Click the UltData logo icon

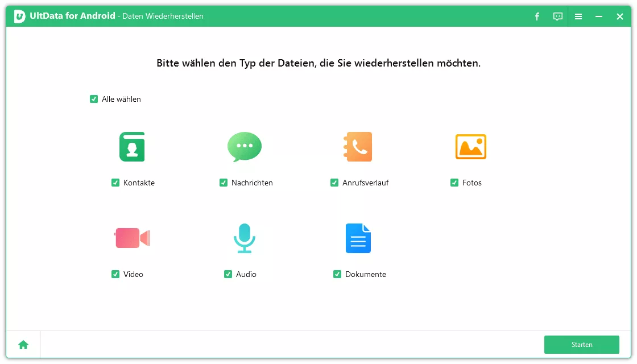[21, 16]
